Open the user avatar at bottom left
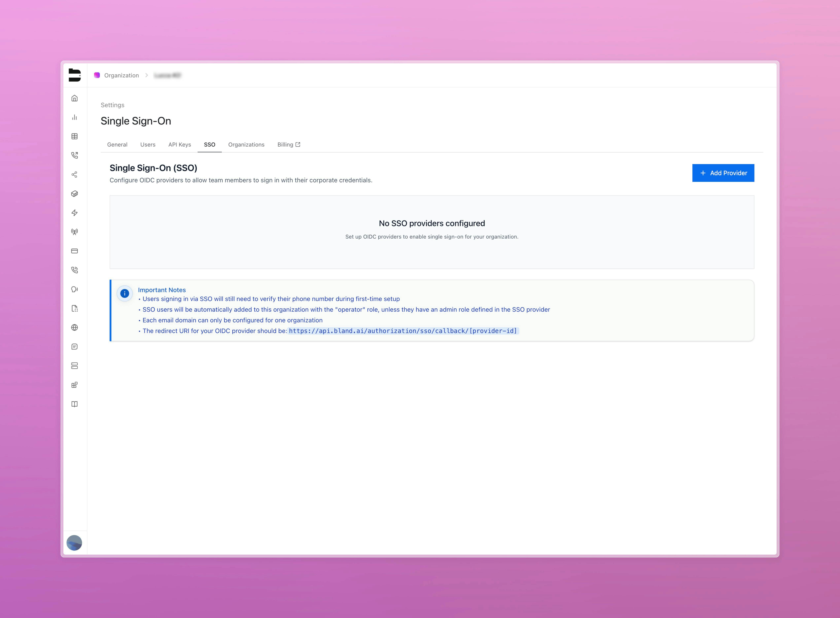Screen dimensions: 840x618 74,543
